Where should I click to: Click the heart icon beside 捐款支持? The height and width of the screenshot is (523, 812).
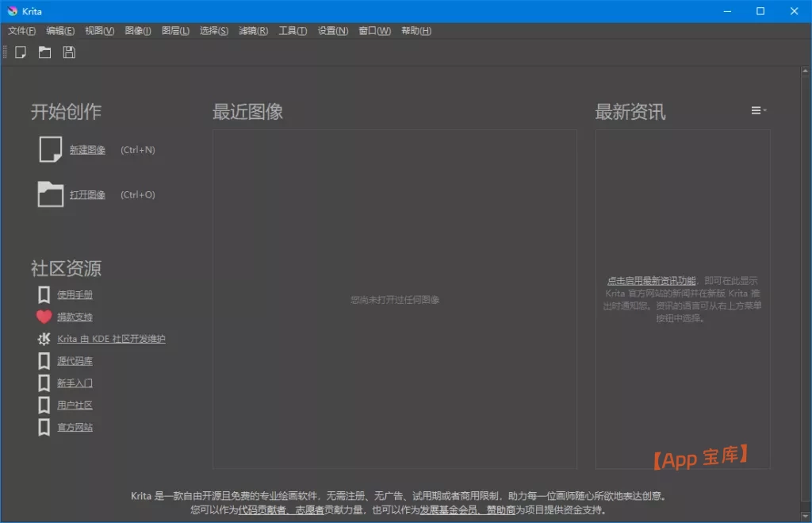(x=44, y=315)
